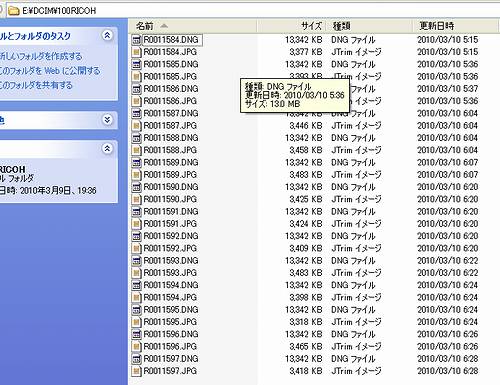
Task: Collapse the details panel showing RICOH
Action: click(107, 148)
